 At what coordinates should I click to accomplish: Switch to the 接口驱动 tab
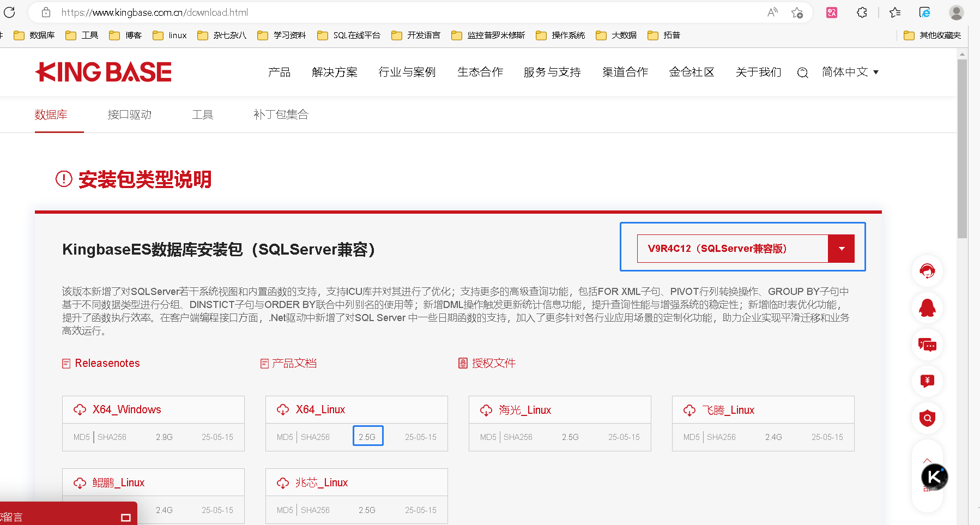coord(130,114)
